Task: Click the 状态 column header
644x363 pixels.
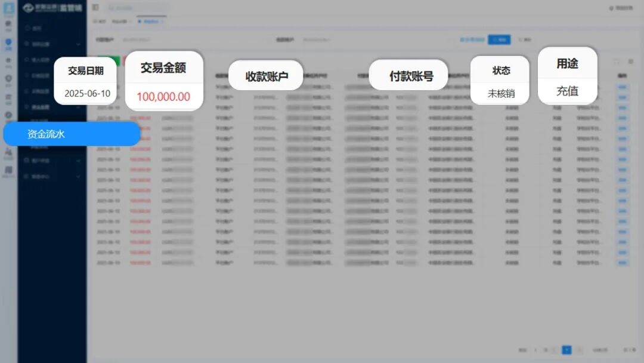Action: tap(501, 70)
